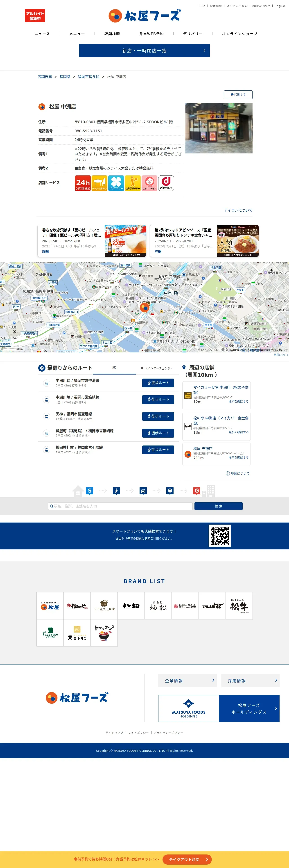Click the QR code image
The image size is (289, 868).
[220, 536]
